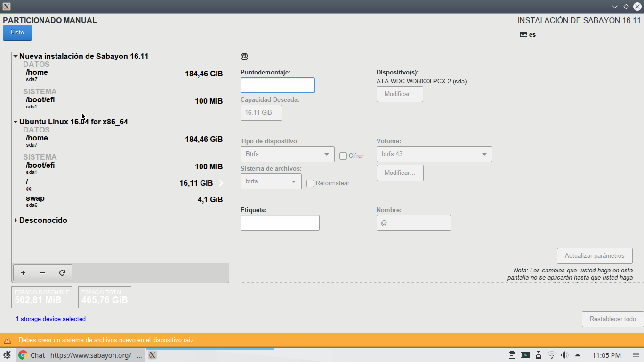Click the removable device notifier tray icon
Screen dimensions: 644x362
click(539, 355)
